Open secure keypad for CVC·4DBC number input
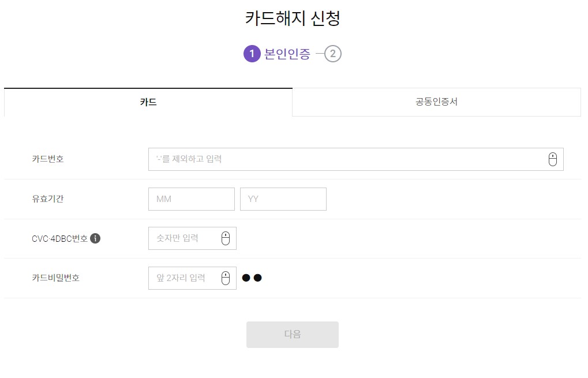 [227, 238]
